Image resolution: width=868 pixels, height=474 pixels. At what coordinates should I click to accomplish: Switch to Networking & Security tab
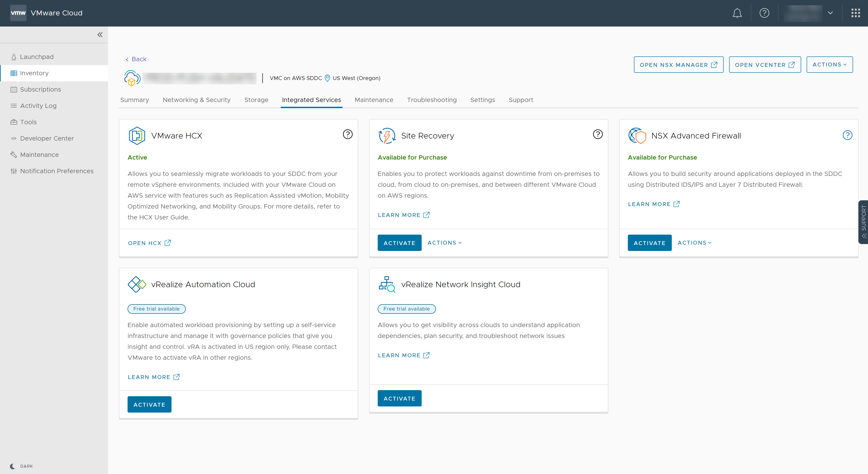tap(197, 100)
